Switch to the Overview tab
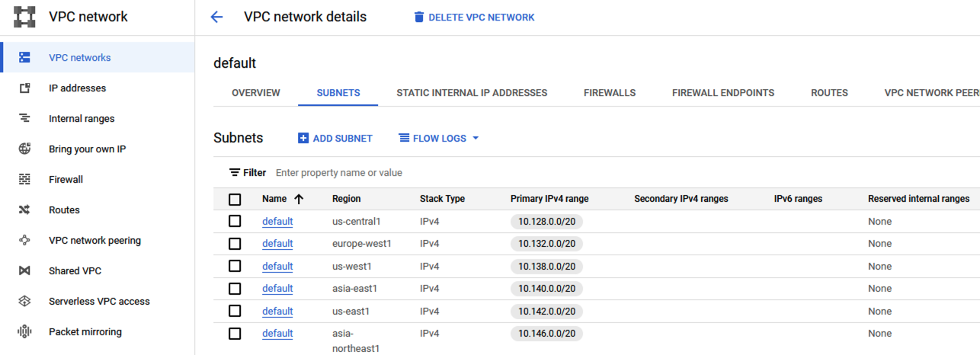Screen dimensions: 980x355 pos(256,93)
